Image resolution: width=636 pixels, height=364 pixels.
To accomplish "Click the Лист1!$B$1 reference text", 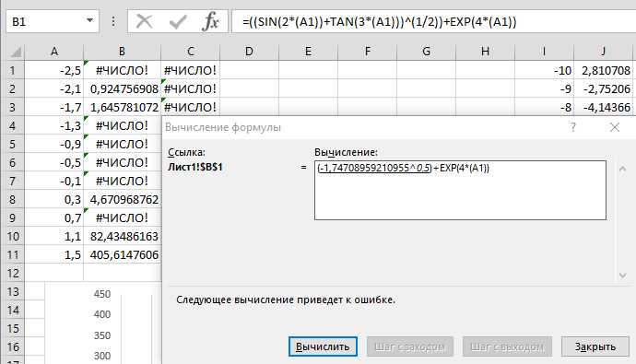I will pos(195,167).
